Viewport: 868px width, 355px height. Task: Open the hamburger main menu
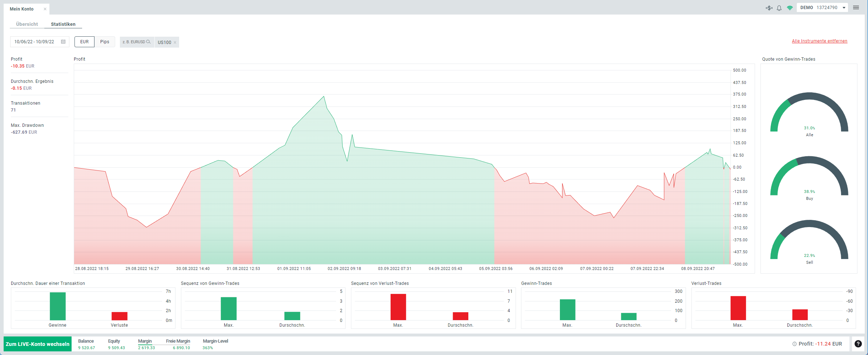(x=856, y=8)
